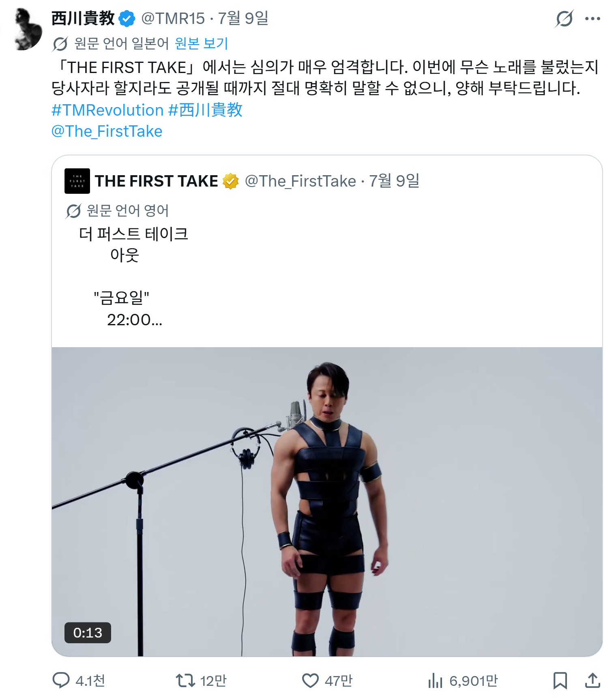Open the #TMRevolution hashtag

tap(107, 110)
